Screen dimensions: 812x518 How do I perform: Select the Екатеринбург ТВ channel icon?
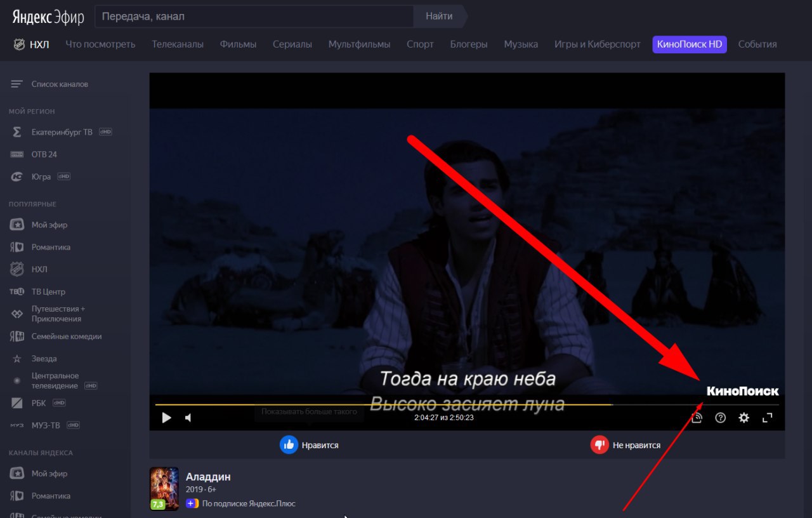[17, 132]
